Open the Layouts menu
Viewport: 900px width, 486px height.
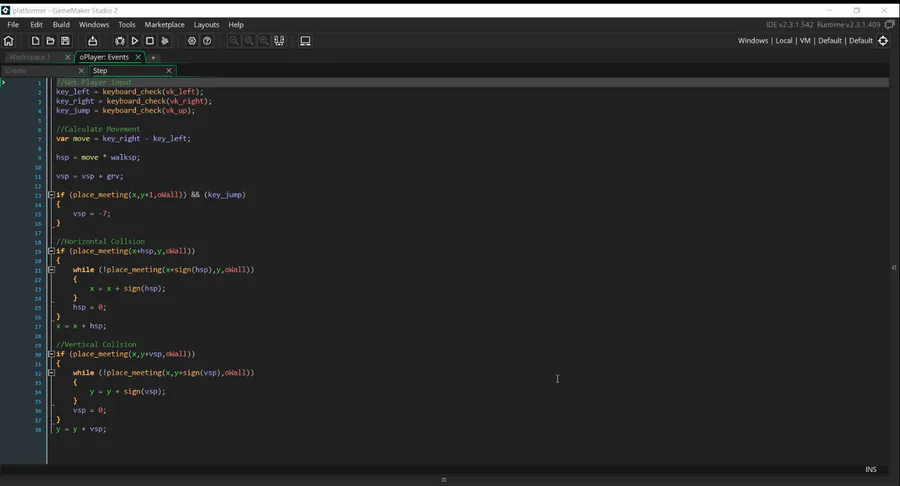[x=206, y=25]
